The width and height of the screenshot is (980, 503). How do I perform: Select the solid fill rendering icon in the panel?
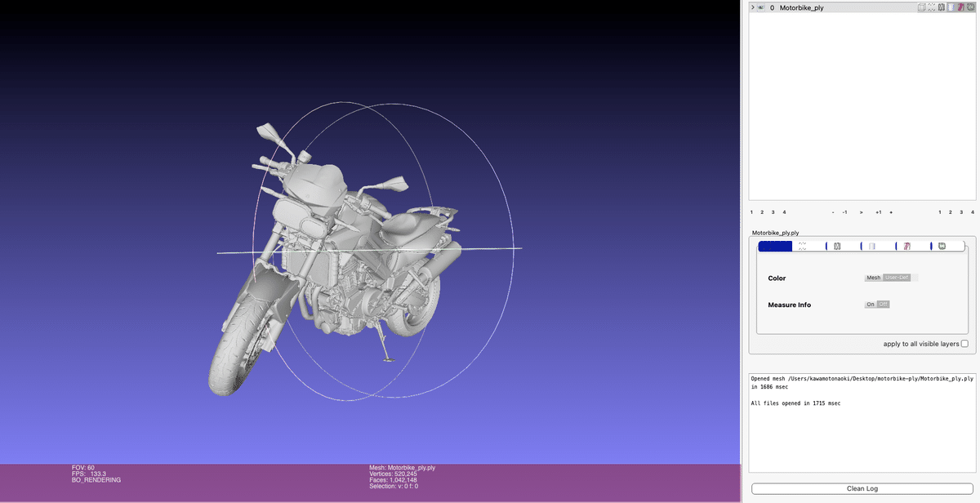click(776, 245)
